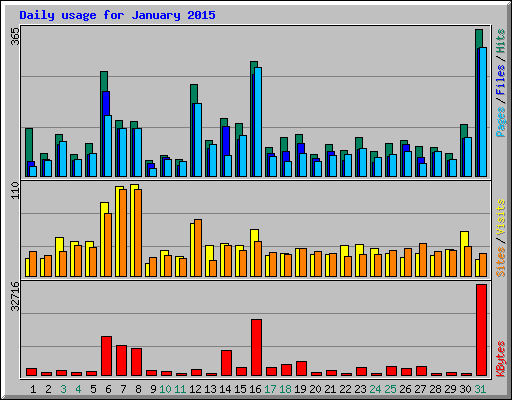
Task: Select day label 21 on x-axis
Action: [330, 389]
